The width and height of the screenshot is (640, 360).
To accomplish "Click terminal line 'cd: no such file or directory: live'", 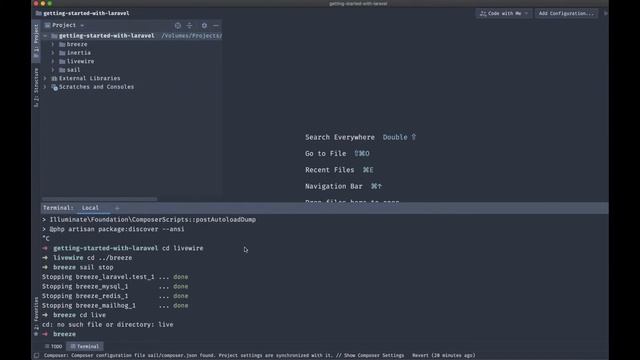I will pyautogui.click(x=107, y=324).
